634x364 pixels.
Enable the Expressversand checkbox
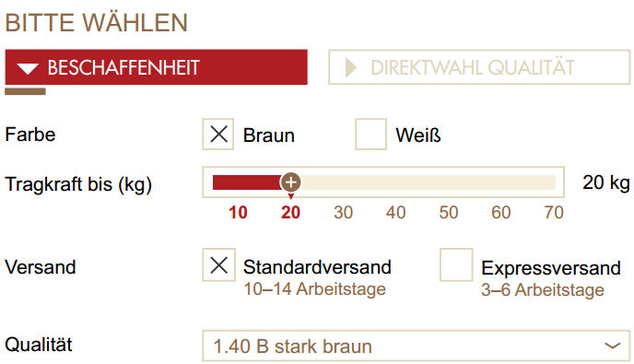[x=456, y=264]
